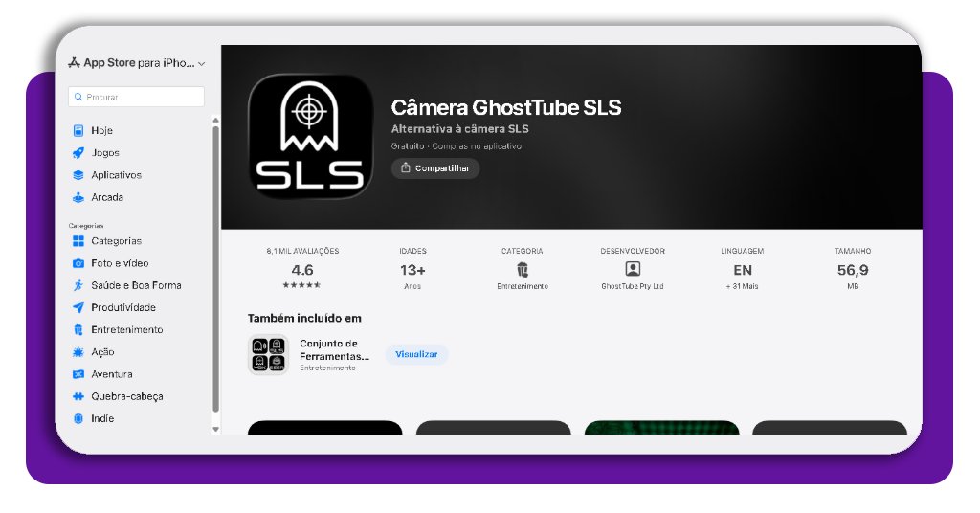The width and height of the screenshot is (980, 513).
Task: Click the Alternativa à câmera SLS subtitle
Action: [x=460, y=128]
